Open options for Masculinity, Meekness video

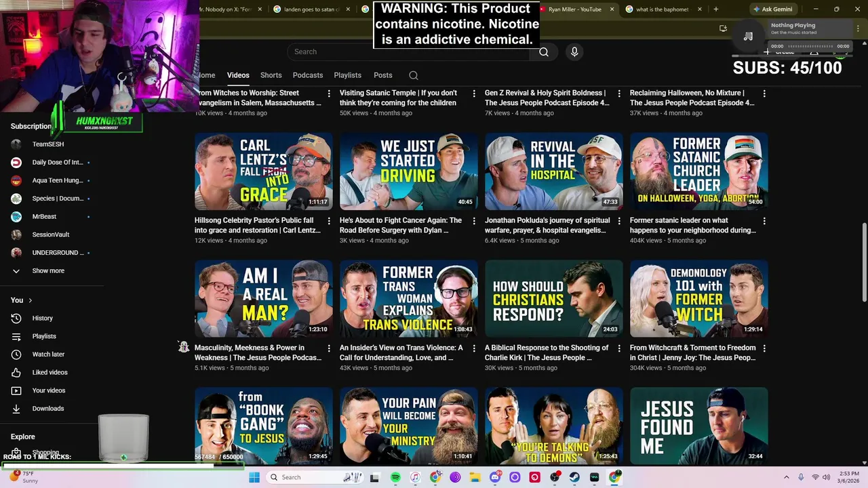coord(329,348)
